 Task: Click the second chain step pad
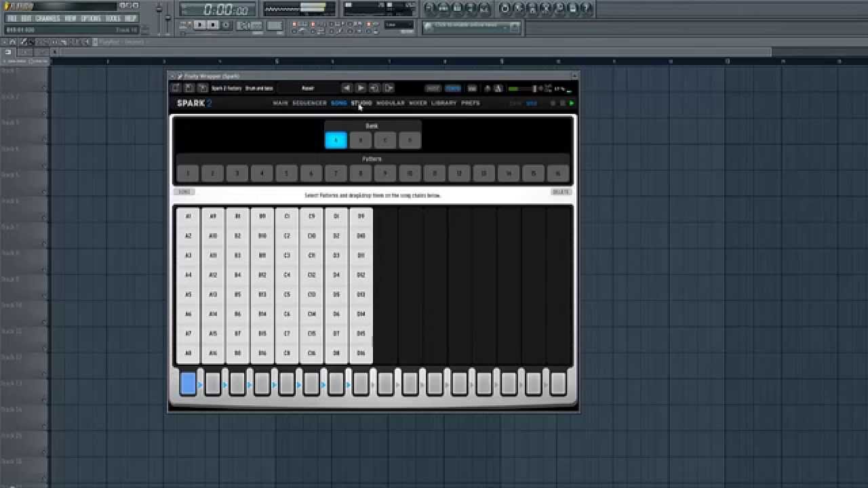click(212, 384)
